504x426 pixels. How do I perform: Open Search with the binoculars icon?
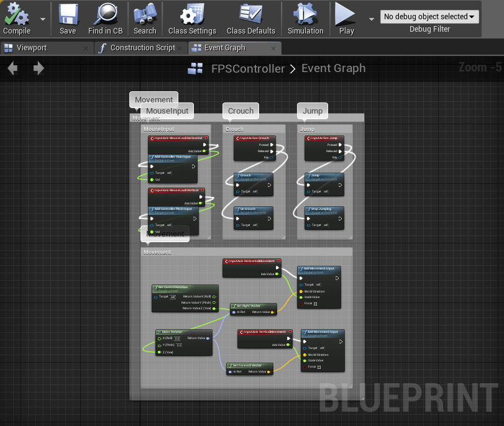pos(145,19)
